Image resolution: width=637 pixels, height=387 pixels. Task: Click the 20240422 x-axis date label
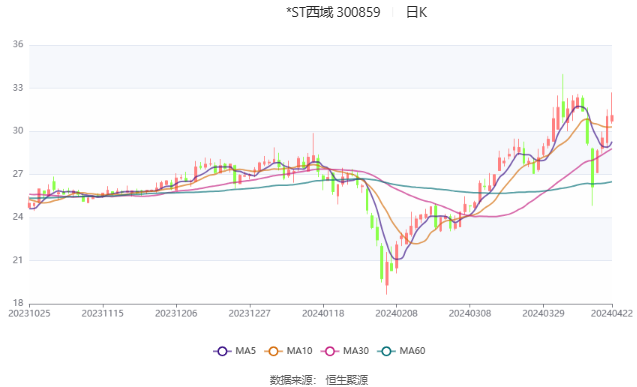point(612,313)
